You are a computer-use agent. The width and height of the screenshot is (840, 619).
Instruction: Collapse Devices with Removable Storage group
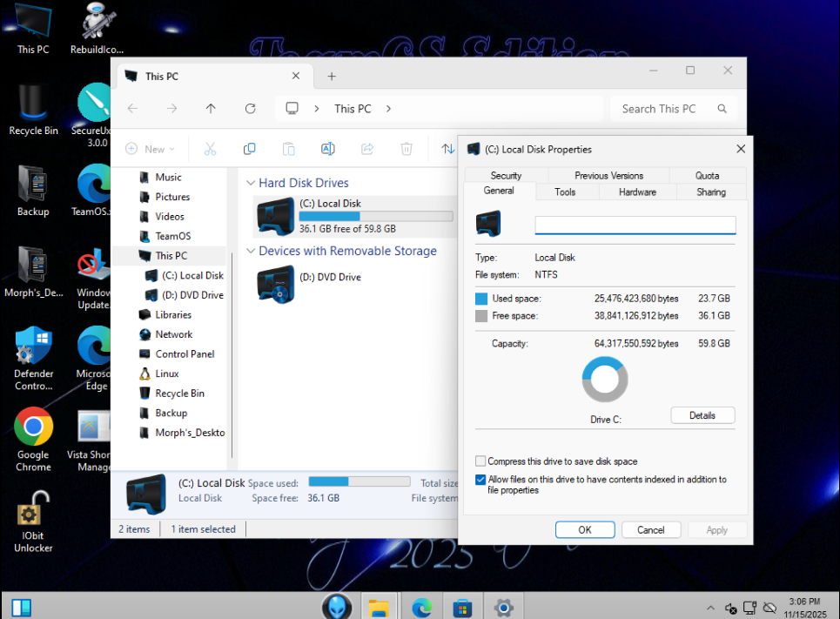pos(251,252)
